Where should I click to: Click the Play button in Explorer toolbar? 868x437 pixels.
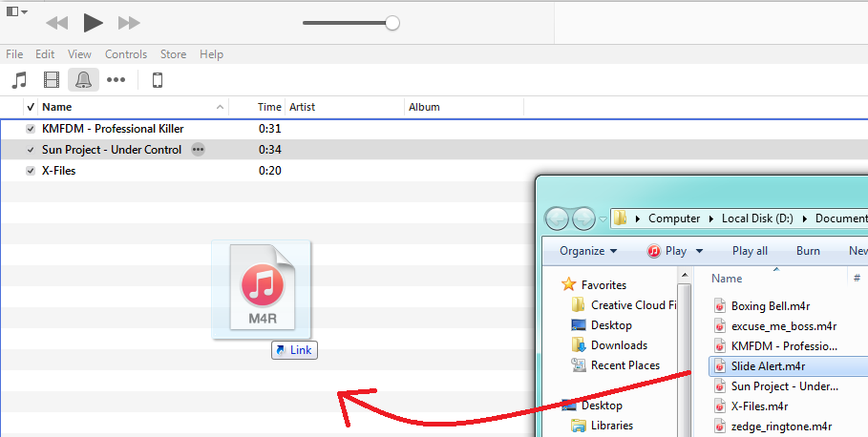667,251
